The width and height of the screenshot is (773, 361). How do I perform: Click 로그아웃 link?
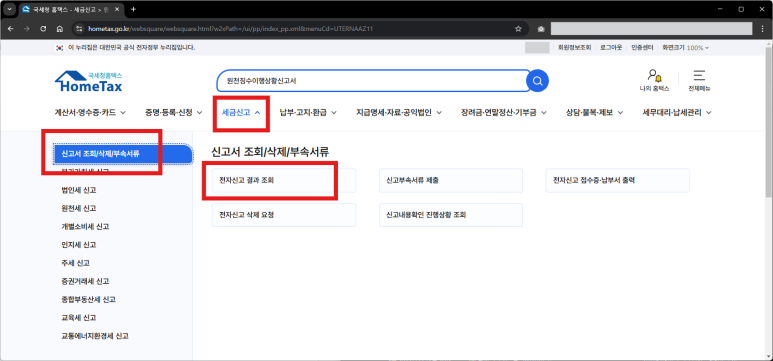pos(611,48)
